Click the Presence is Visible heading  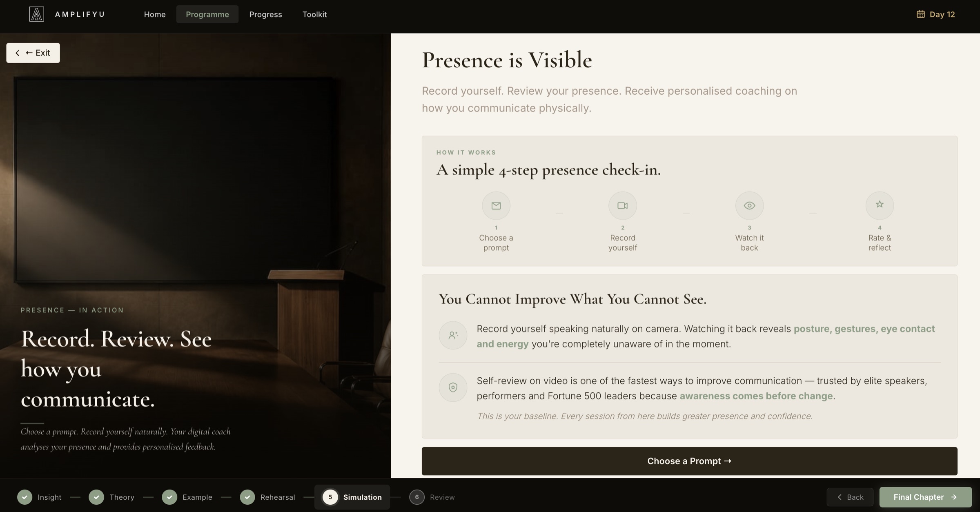pyautogui.click(x=507, y=60)
